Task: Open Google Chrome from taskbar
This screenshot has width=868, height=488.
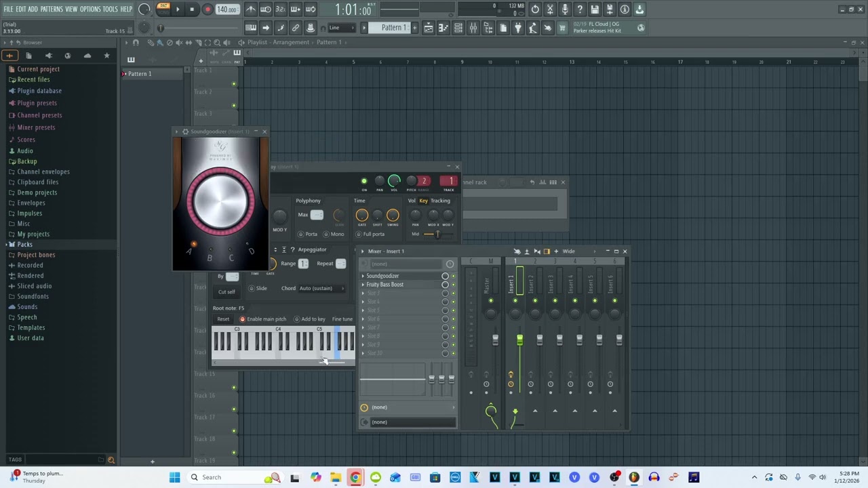Action: pyautogui.click(x=355, y=477)
